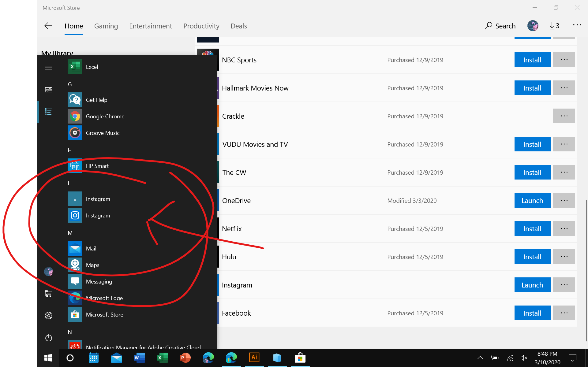The image size is (588, 367).
Task: Open Word from the taskbar
Action: click(x=139, y=358)
